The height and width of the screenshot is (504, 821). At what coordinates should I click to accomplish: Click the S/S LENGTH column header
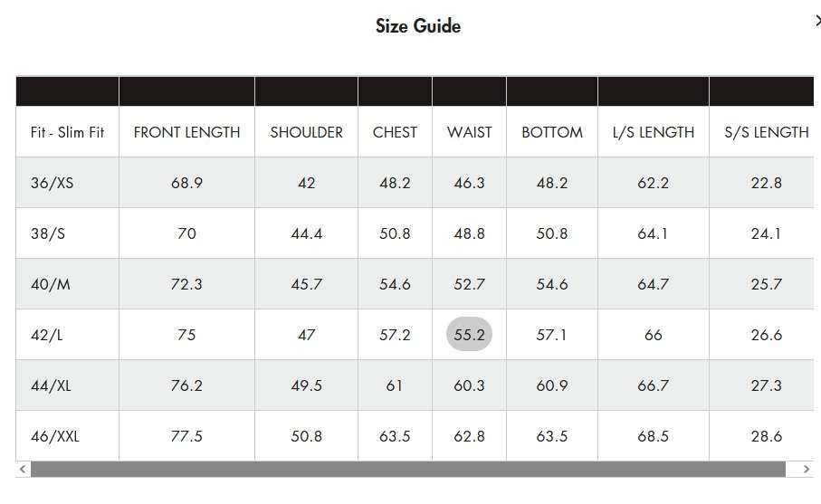click(x=766, y=132)
